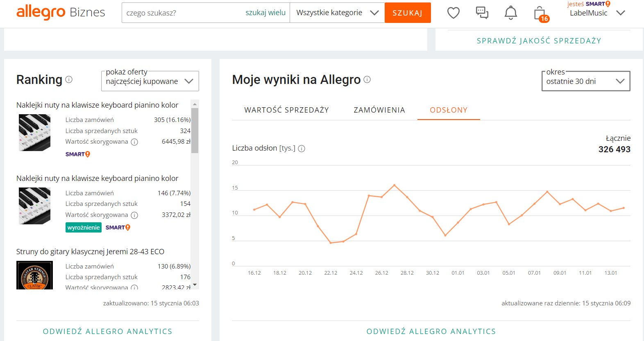644x341 pixels.
Task: Click info icon next to Liczba odsłon
Action: click(302, 149)
